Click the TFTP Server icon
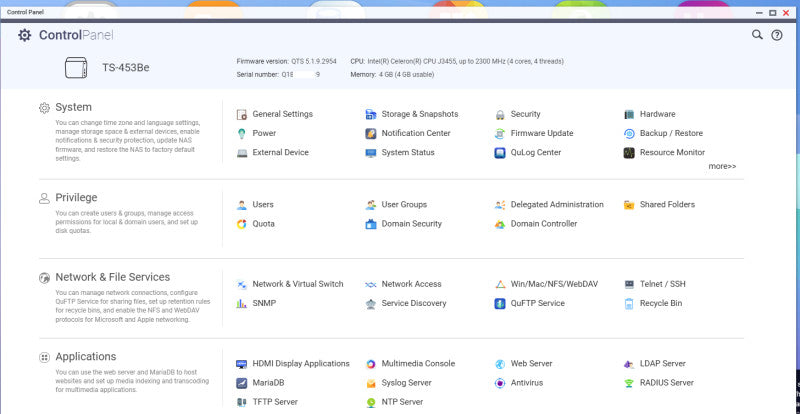 pos(242,402)
